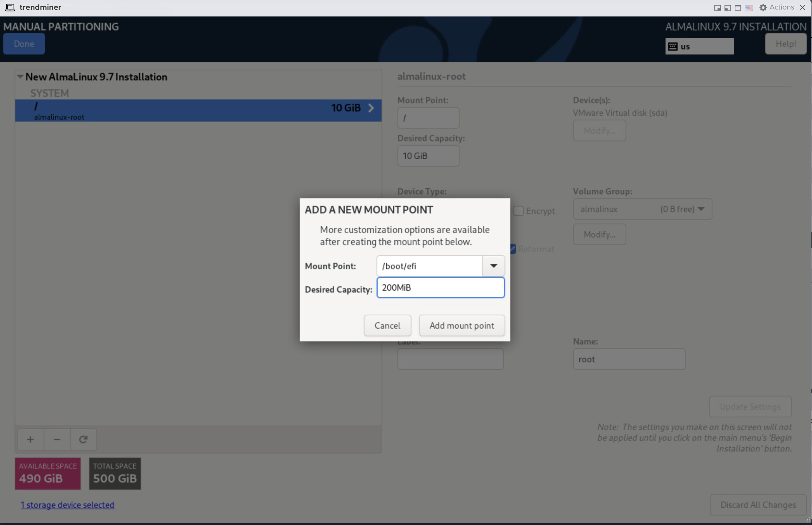Click the minus icon to remove mount point
Screen dimensions: 812x525
[x=57, y=439]
